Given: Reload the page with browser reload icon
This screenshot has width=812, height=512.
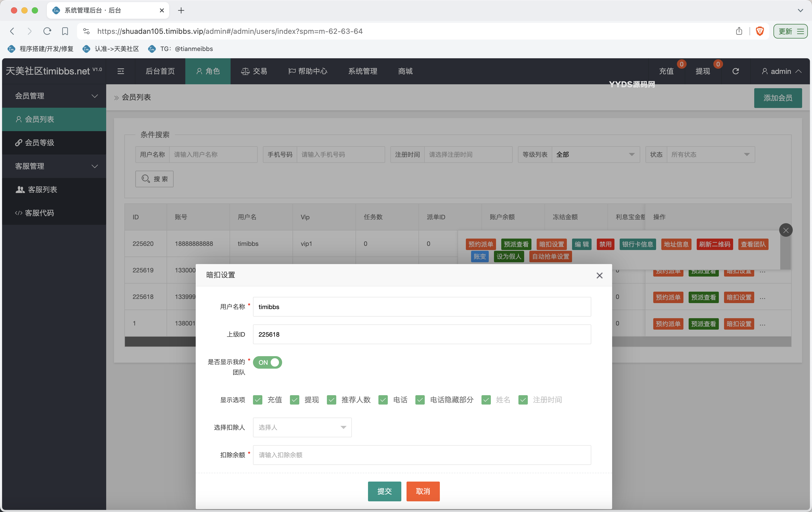Looking at the screenshot, I should click(x=47, y=31).
